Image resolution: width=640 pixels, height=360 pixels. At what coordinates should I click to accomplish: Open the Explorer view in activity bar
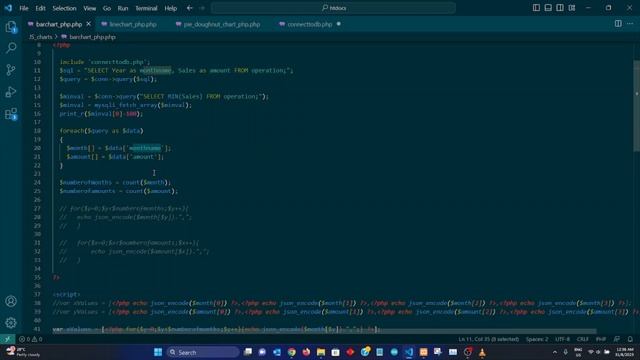pyautogui.click(x=11, y=27)
